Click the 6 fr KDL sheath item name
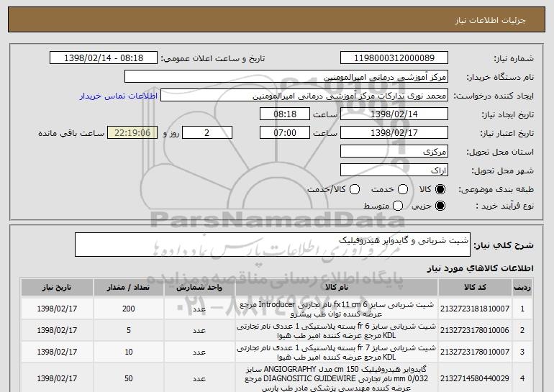Screen dimensions: 554x392 point(337,331)
